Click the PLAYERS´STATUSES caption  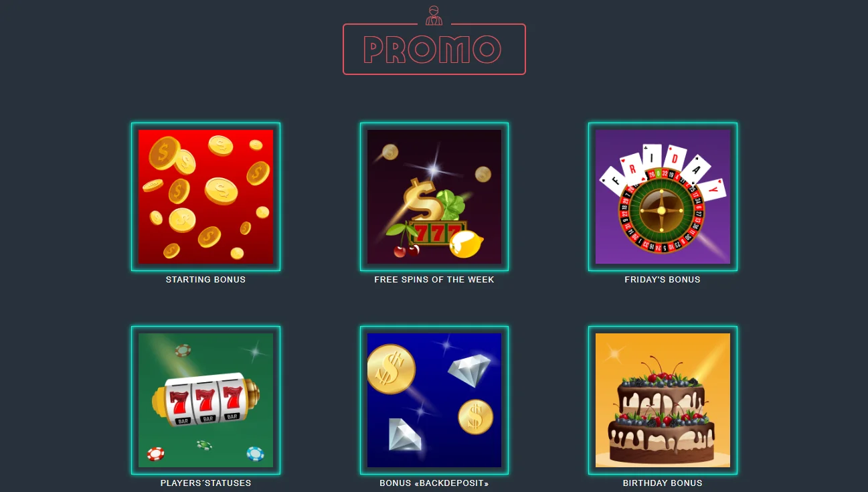[205, 483]
